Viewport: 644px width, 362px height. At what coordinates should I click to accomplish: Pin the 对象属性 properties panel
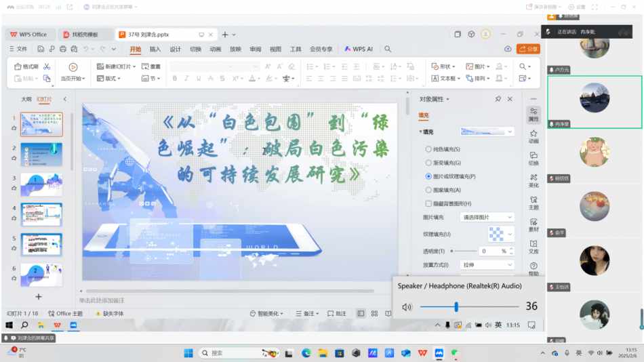(x=498, y=99)
